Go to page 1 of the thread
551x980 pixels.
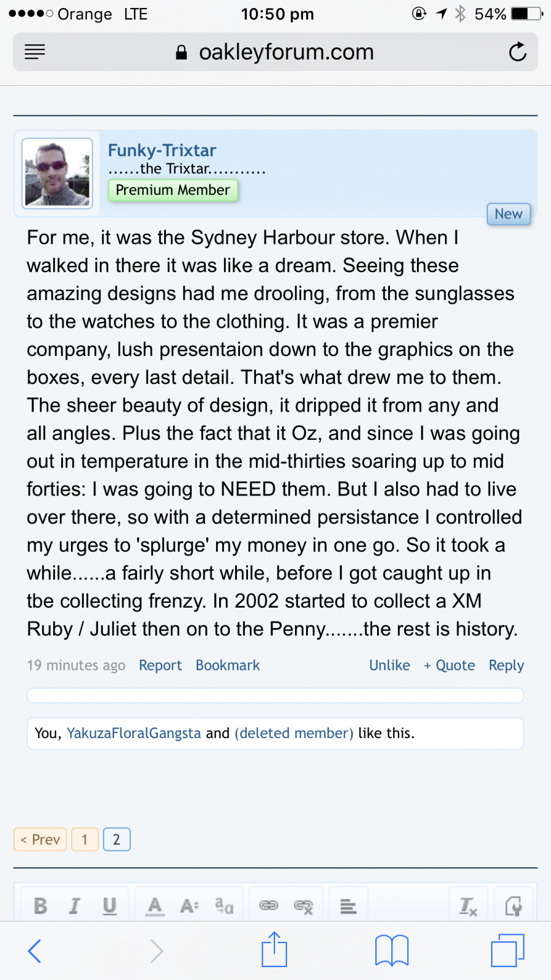click(x=84, y=839)
